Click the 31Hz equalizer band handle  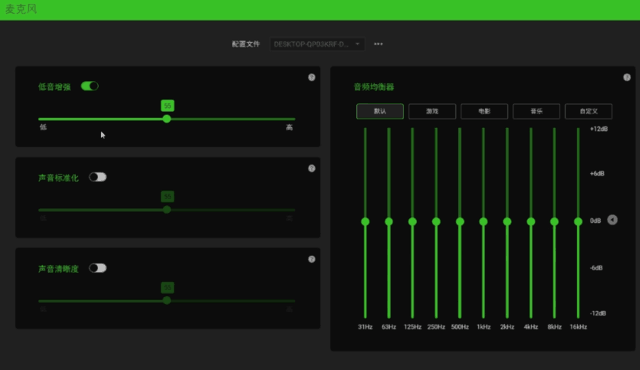tap(365, 222)
